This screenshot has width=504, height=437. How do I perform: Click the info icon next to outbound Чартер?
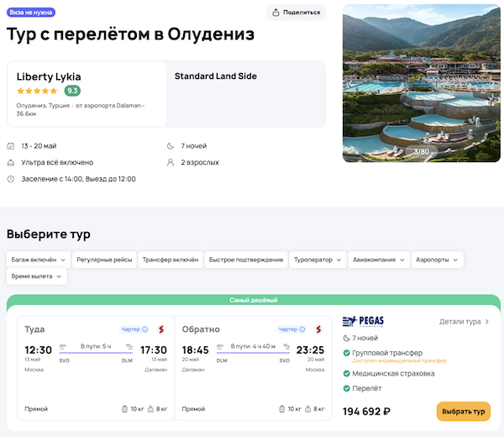coord(145,329)
